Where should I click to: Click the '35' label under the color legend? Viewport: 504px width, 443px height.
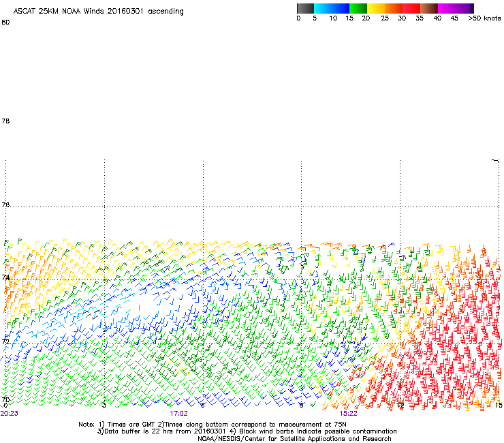(420, 18)
